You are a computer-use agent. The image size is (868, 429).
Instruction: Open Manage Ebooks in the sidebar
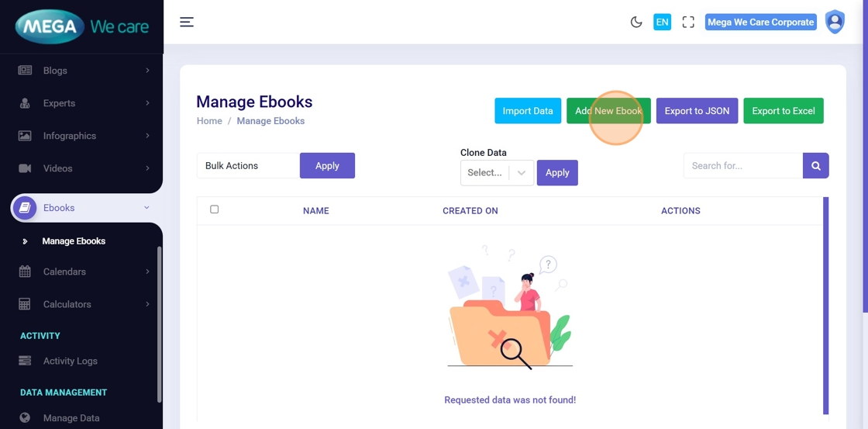point(74,241)
